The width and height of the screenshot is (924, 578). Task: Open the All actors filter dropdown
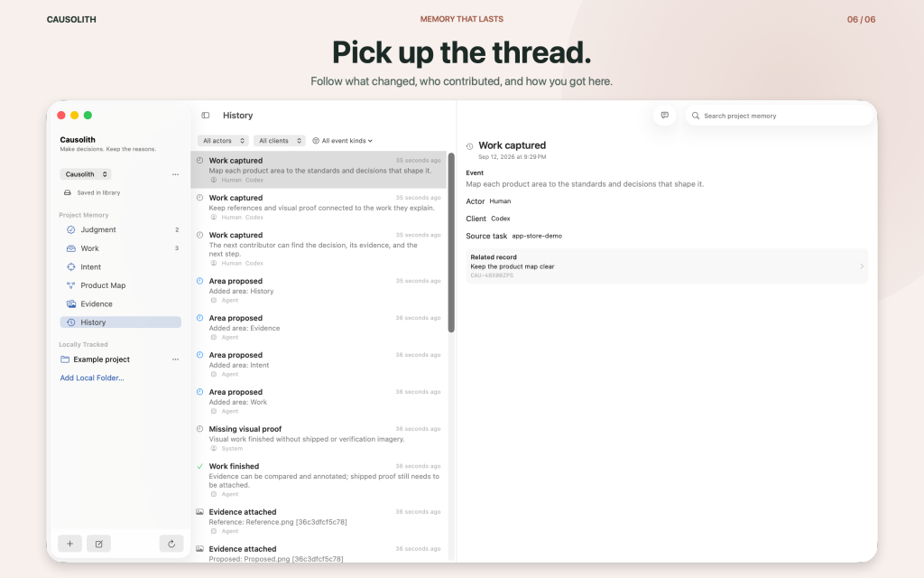click(x=223, y=141)
